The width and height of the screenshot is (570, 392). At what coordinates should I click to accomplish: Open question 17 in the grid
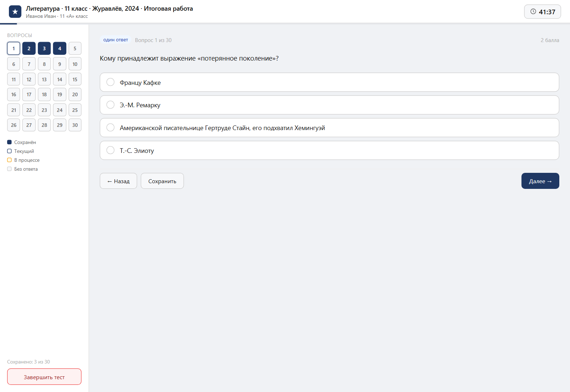(x=29, y=94)
